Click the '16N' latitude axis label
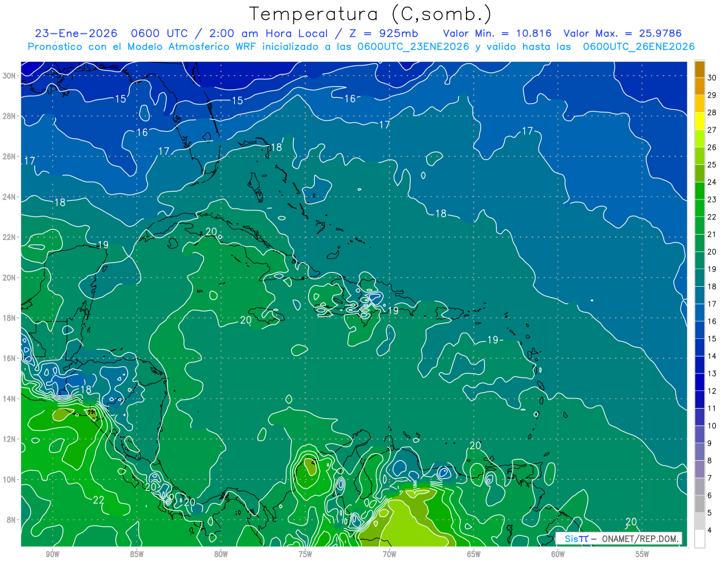Viewport: 728px width, 562px height. click(10, 358)
